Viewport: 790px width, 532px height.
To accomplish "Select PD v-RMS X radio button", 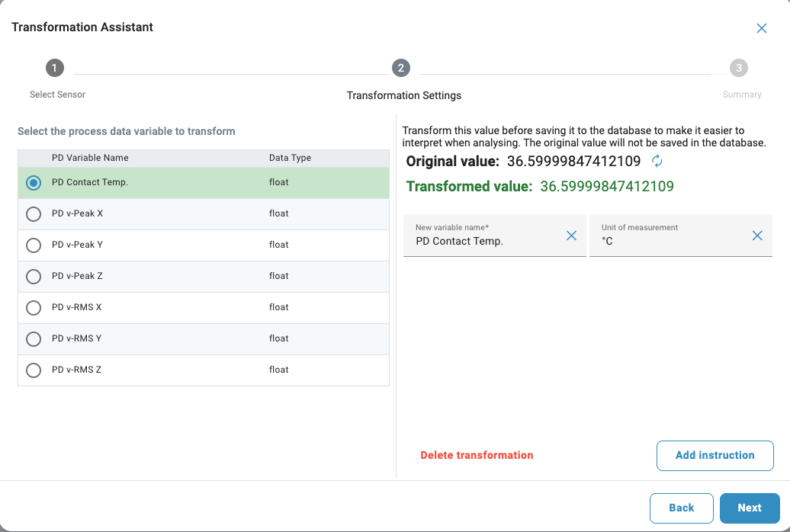I will 34,308.
